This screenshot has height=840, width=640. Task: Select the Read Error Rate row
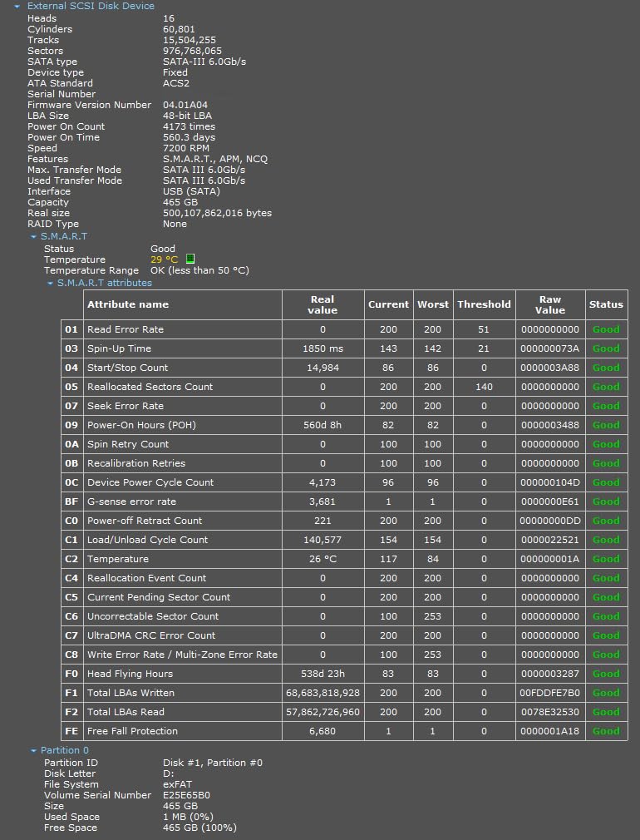click(x=344, y=329)
